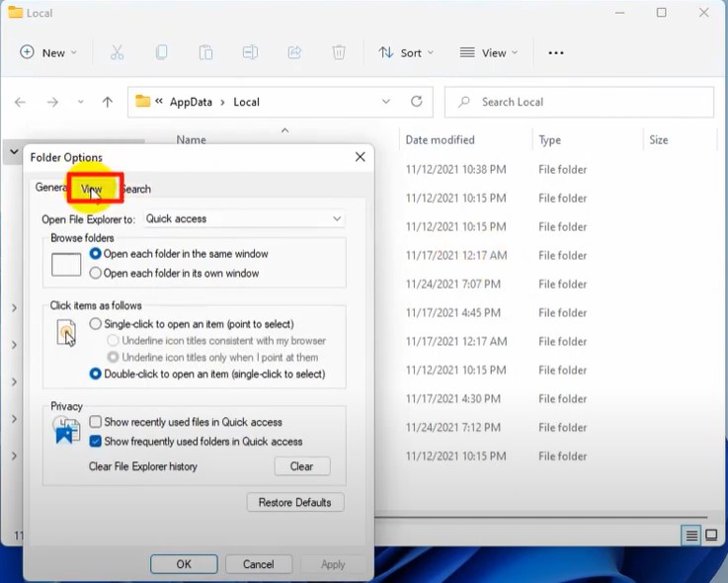Open the See more ellipsis menu
The width and height of the screenshot is (728, 583).
(x=556, y=53)
